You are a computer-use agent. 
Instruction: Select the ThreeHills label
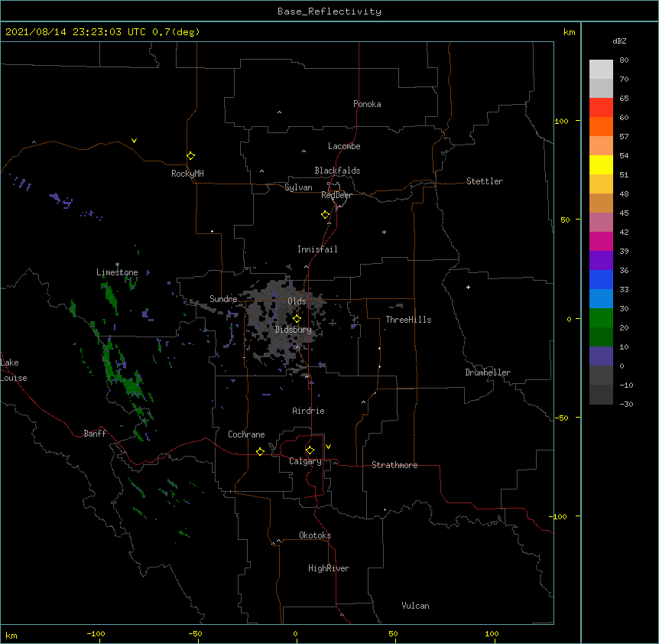point(408,320)
